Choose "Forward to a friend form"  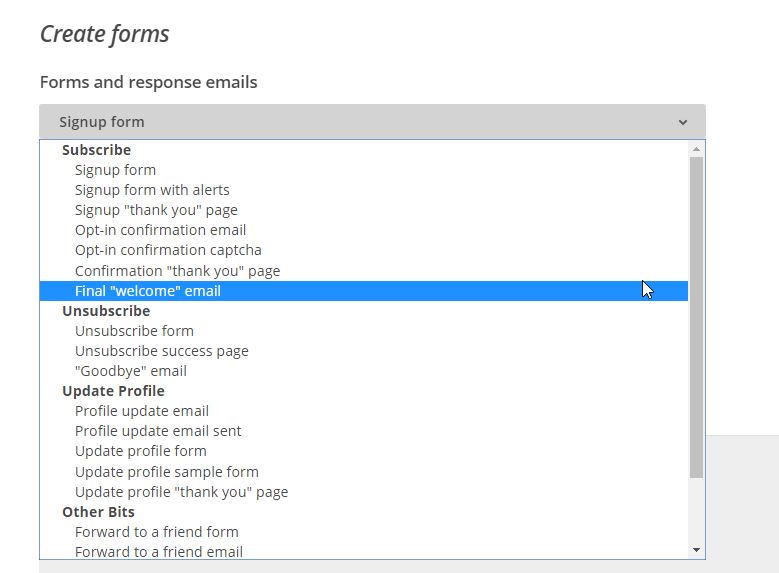pos(157,532)
